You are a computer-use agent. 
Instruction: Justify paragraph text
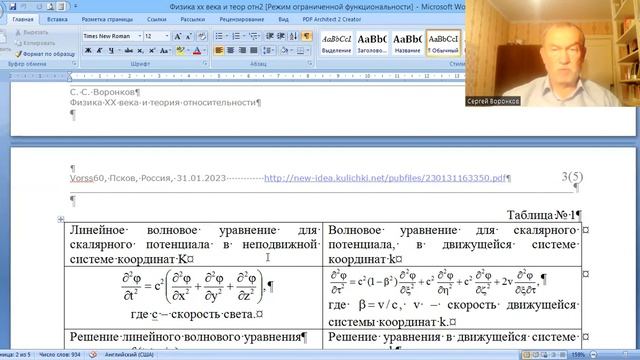pyautogui.click(x=253, y=51)
